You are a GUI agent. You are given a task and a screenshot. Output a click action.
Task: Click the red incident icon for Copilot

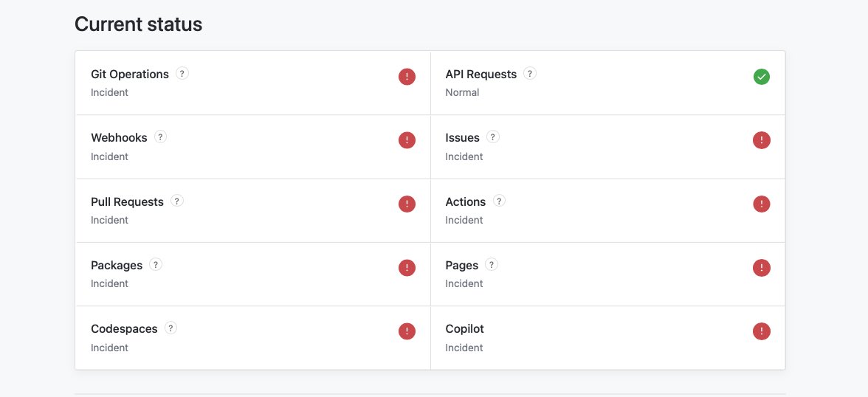(x=762, y=331)
